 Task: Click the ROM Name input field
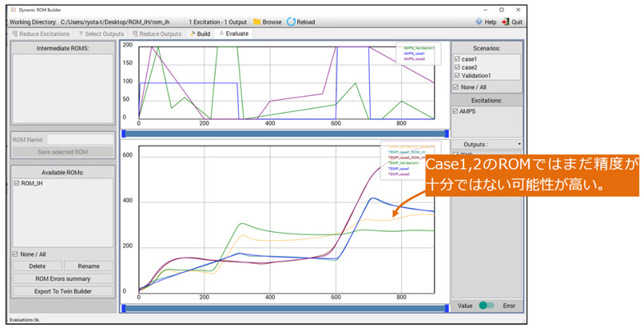(x=80, y=140)
